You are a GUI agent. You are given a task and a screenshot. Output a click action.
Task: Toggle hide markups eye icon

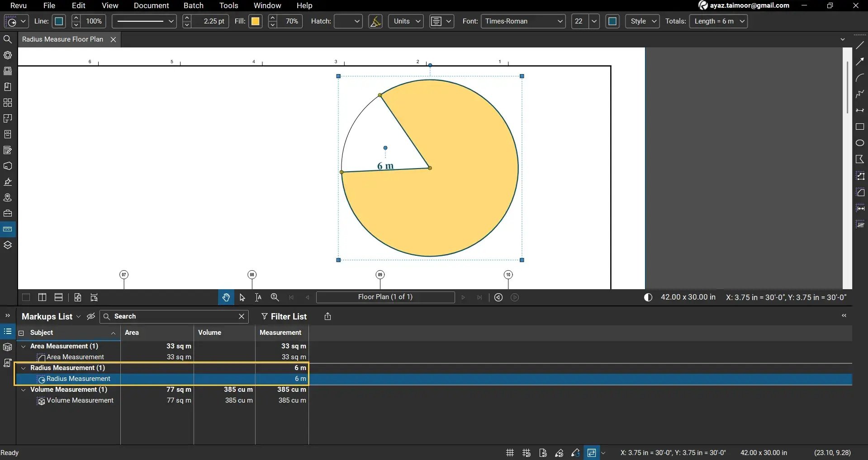(x=91, y=316)
